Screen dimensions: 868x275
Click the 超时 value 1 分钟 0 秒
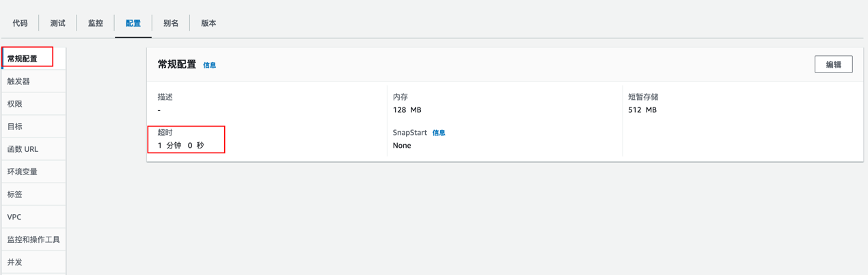(x=180, y=146)
